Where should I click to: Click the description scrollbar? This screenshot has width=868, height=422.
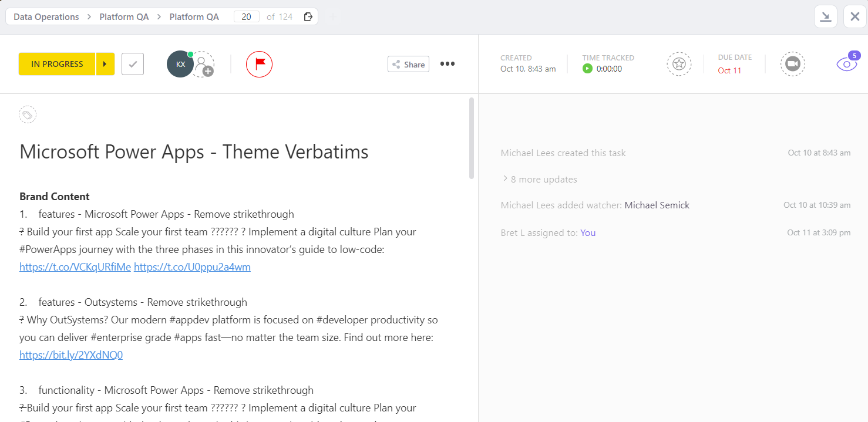(472, 138)
